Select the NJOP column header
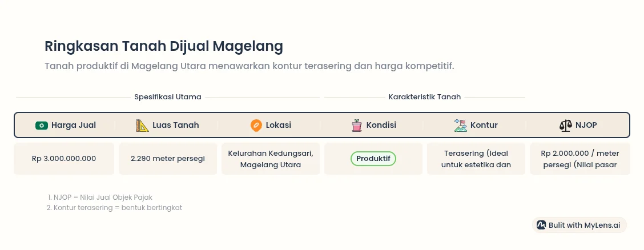Viewport: 644px width, 250px height. pos(579,125)
